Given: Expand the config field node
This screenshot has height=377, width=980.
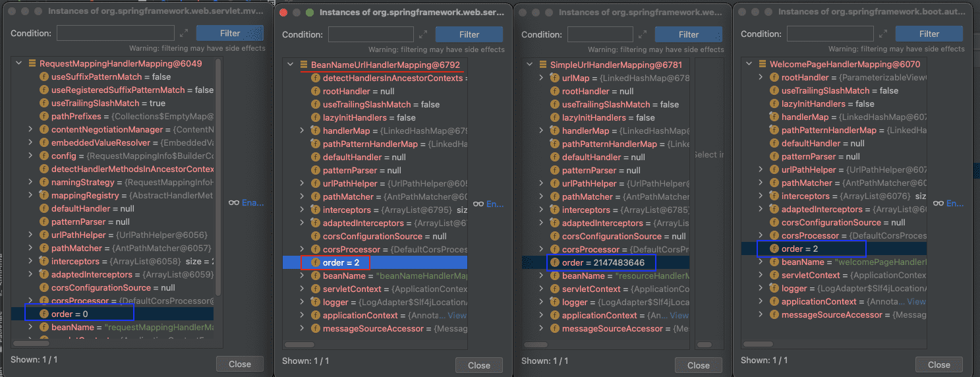Looking at the screenshot, I should (x=30, y=156).
